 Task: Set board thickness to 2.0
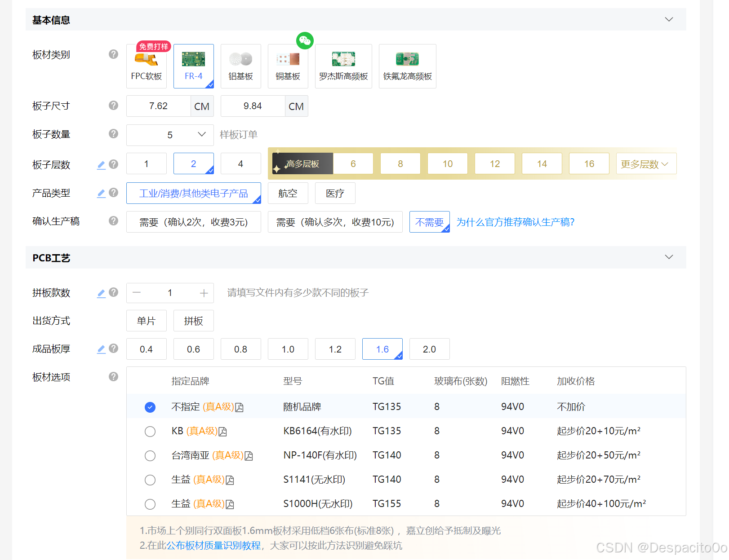[430, 349]
